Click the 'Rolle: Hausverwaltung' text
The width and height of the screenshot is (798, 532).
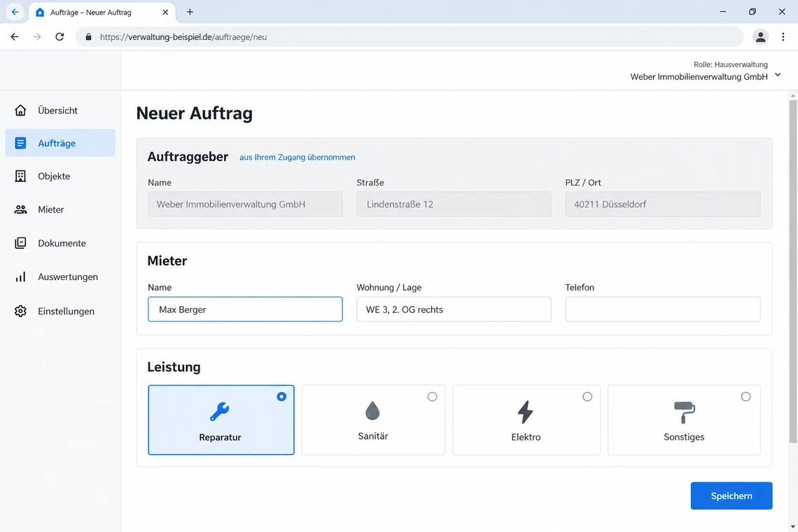(730, 64)
